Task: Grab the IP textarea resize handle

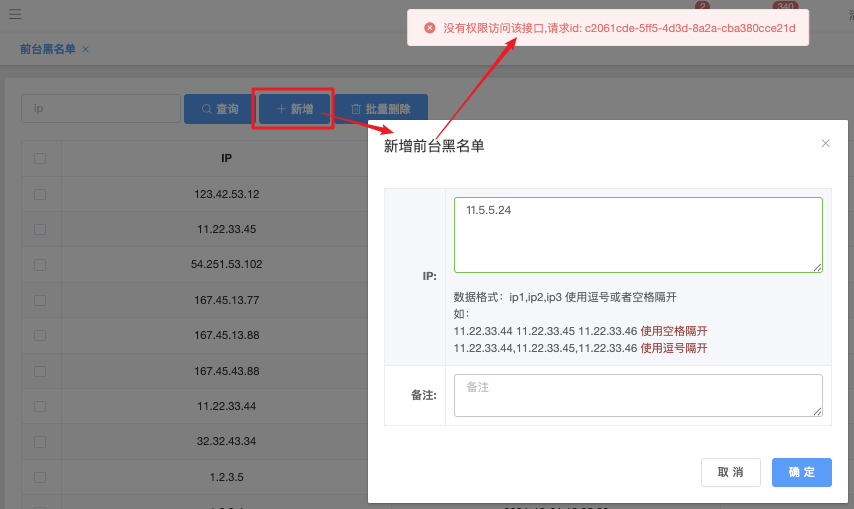Action: [818, 267]
